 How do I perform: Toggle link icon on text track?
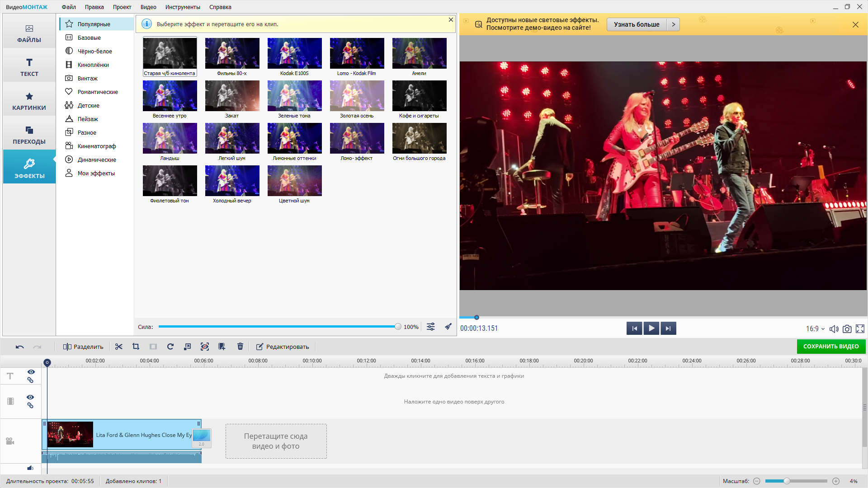coord(30,380)
